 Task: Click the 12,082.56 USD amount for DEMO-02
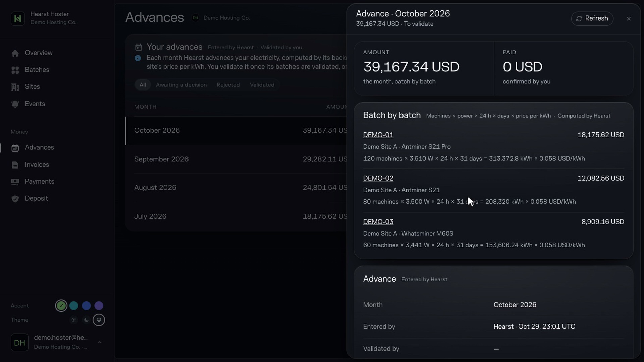point(600,178)
